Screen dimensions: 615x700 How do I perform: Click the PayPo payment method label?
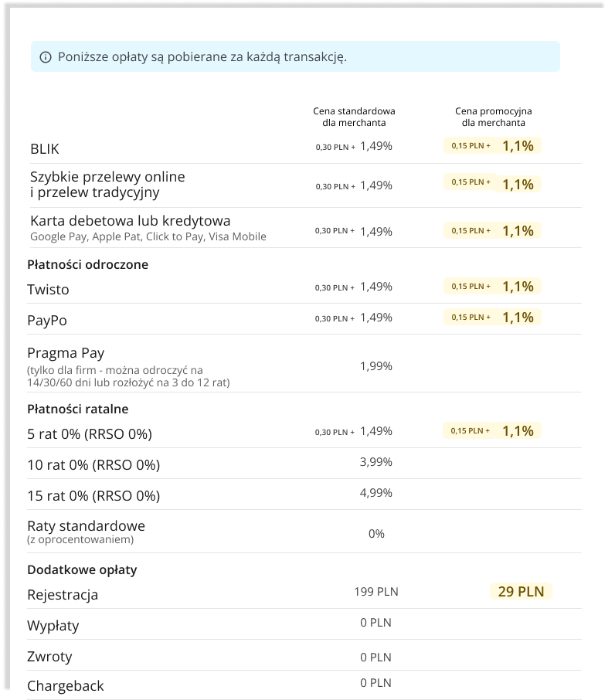(x=48, y=320)
